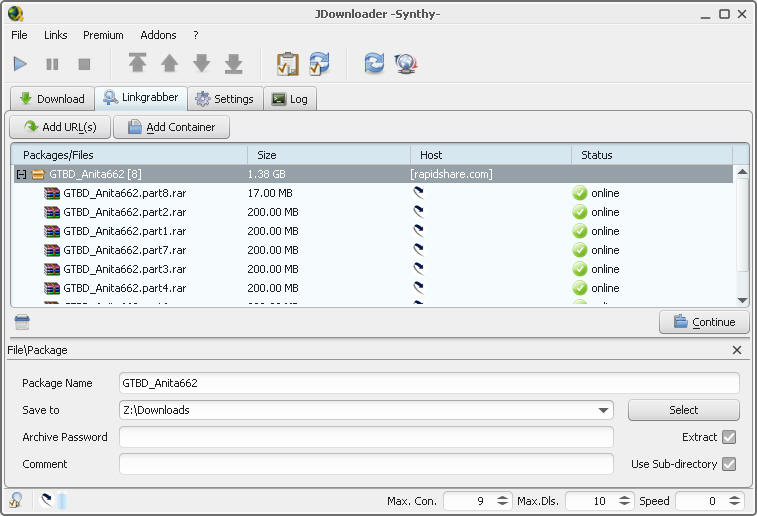Toggle the Extract checkbox
Image resolution: width=757 pixels, height=516 pixels.
pos(729,437)
